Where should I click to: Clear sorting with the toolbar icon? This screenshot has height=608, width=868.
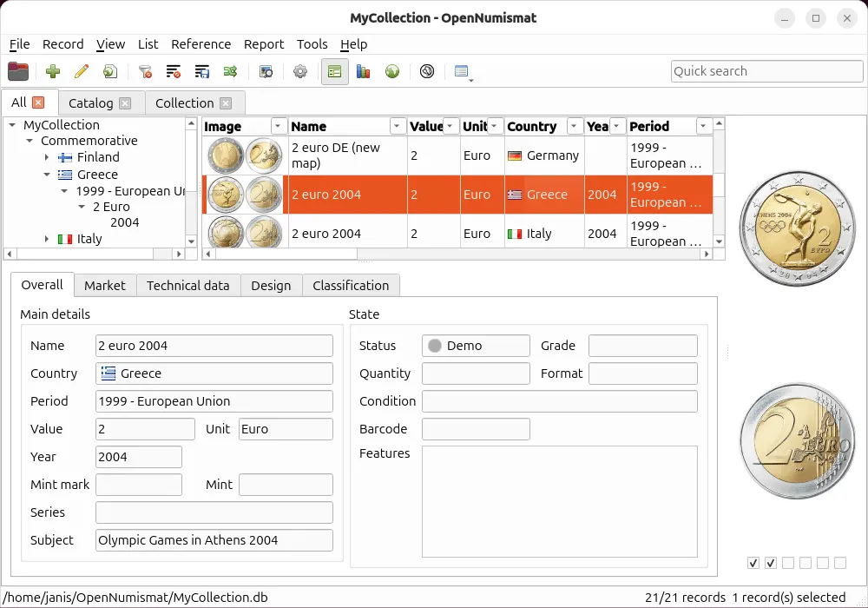[x=174, y=71]
